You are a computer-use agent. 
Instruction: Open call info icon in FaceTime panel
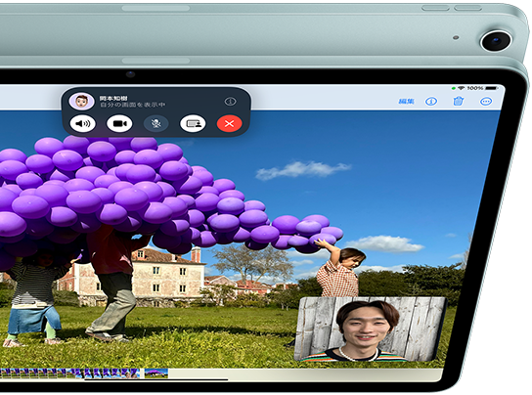point(231,101)
